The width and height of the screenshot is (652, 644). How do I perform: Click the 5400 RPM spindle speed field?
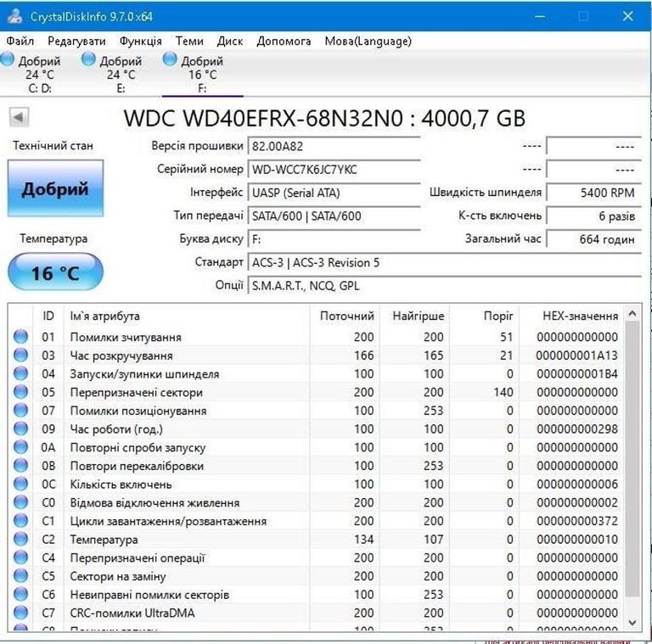pos(593,193)
